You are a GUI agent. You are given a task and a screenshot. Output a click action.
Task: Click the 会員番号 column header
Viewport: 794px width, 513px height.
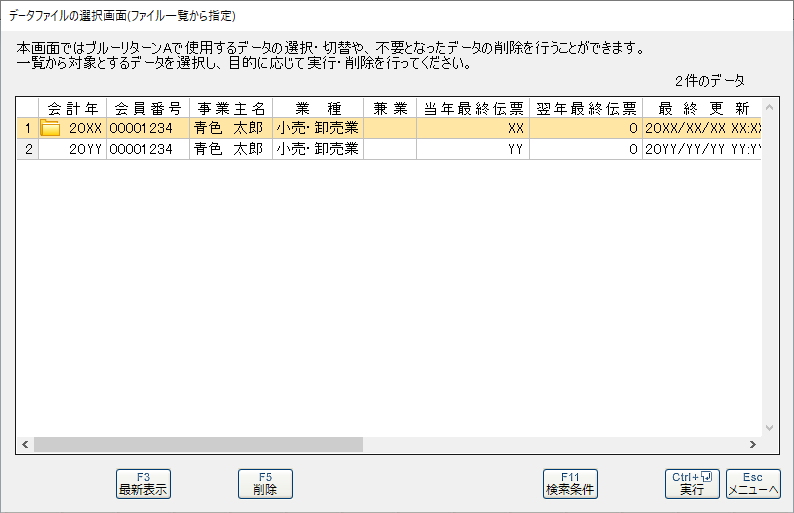pyautogui.click(x=147, y=108)
